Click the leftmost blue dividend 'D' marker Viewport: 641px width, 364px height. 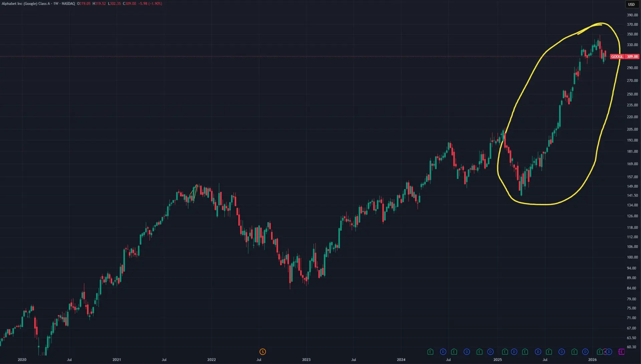[443, 352]
